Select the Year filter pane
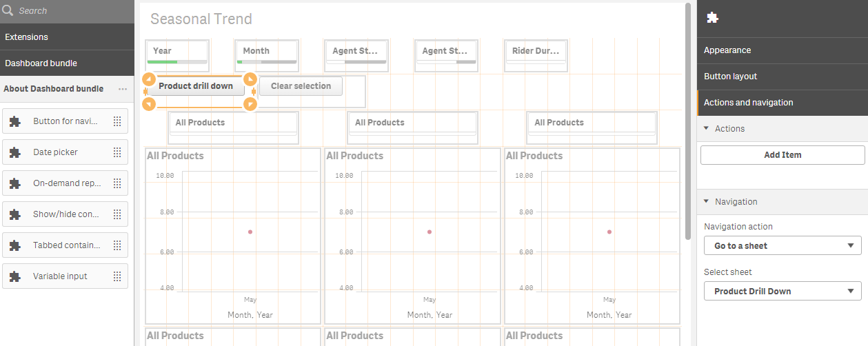 pos(177,55)
